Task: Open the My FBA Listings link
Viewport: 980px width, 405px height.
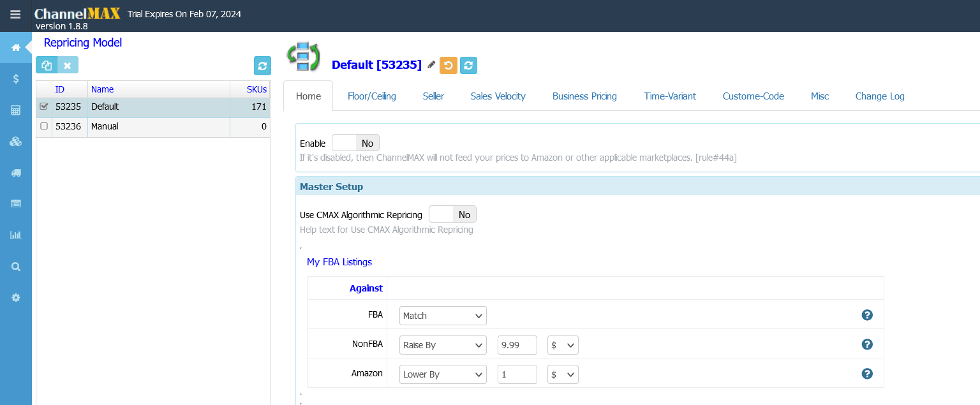Action: [x=339, y=262]
